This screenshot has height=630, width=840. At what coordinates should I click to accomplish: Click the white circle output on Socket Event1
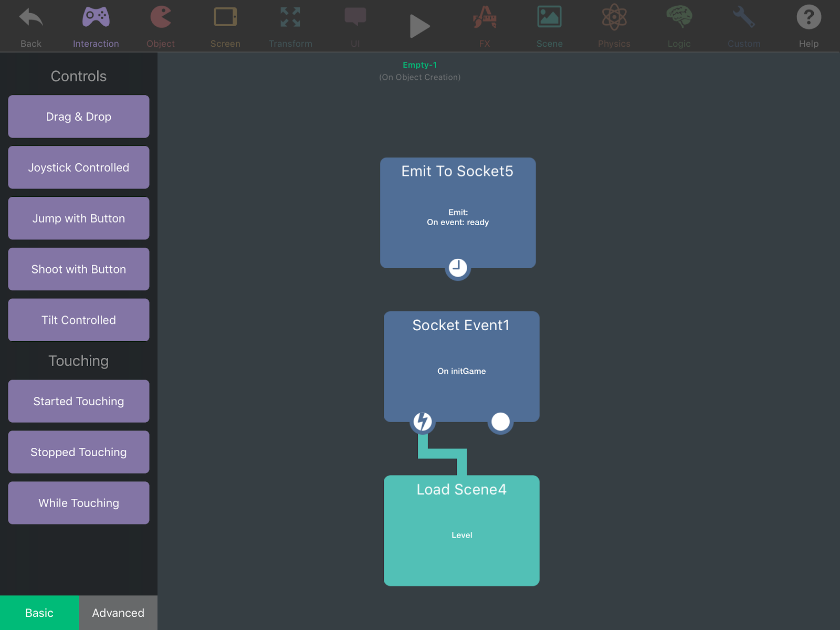point(500,422)
